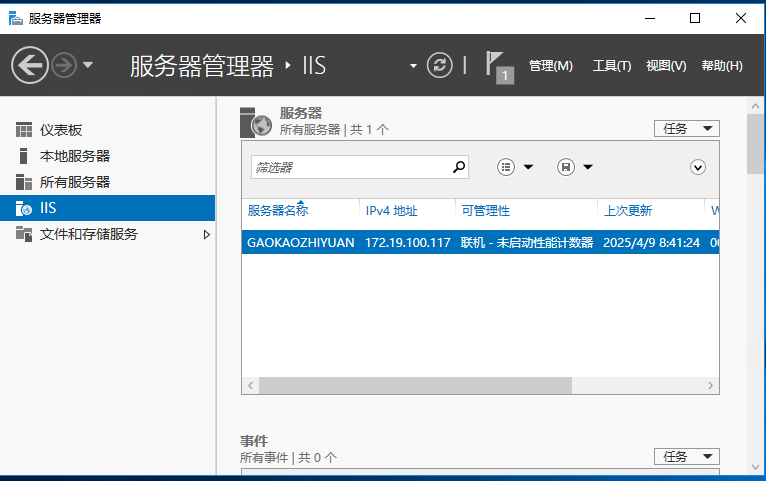Click the server list scroll-left arrow
Viewport: 766px width, 481px height.
[x=251, y=385]
